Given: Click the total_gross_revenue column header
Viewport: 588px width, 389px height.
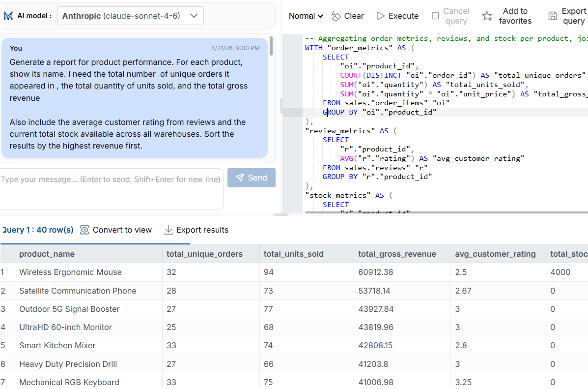Looking at the screenshot, I should (402, 254).
